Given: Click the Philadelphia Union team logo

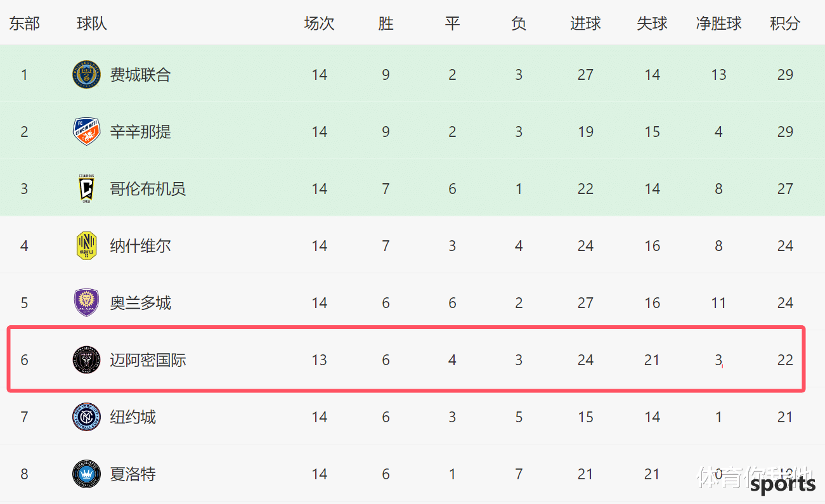Looking at the screenshot, I should click(86, 75).
